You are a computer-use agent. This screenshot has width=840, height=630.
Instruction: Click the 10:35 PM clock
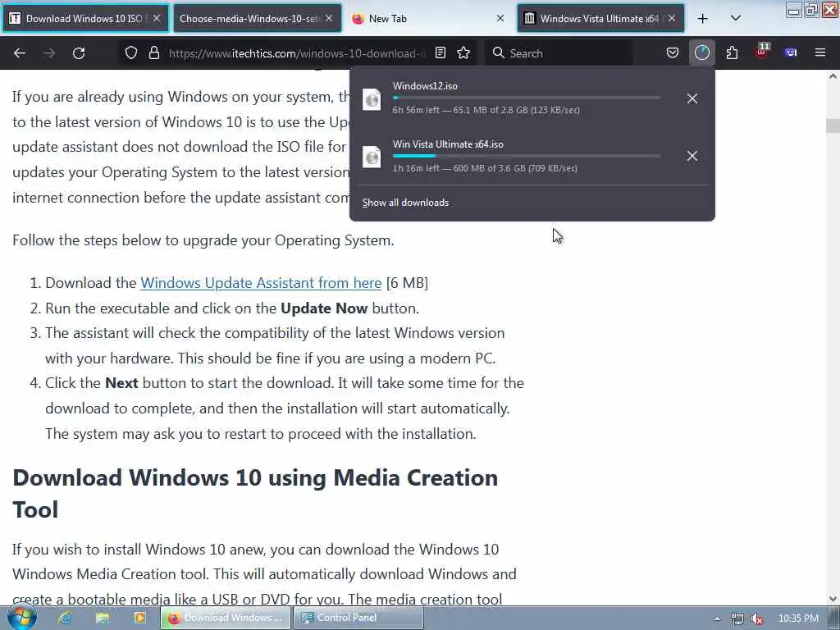(x=798, y=619)
